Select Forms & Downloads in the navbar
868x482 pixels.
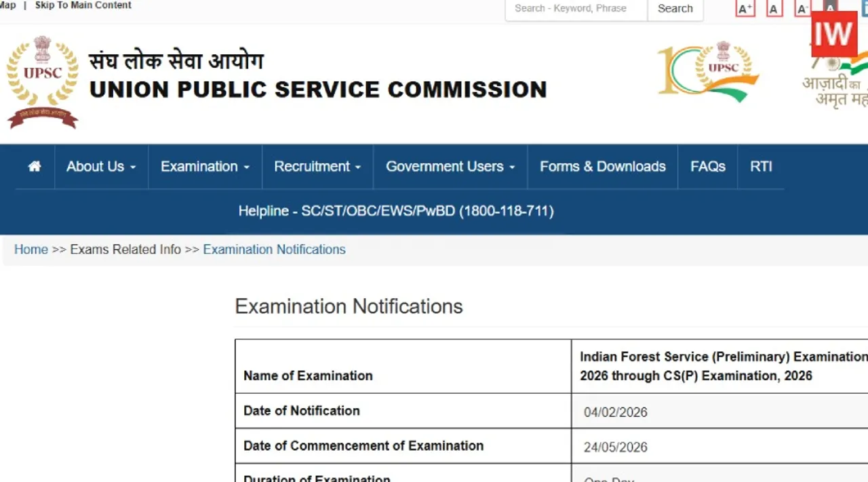(x=602, y=166)
